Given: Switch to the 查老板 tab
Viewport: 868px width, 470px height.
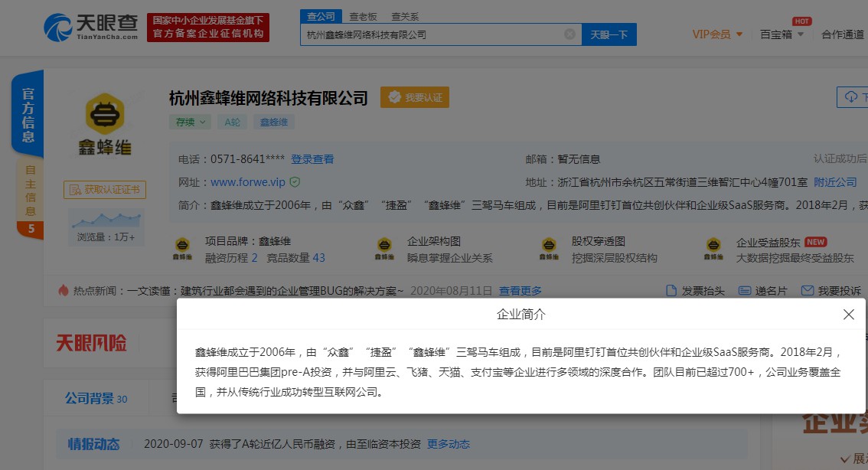Looking at the screenshot, I should 363,17.
